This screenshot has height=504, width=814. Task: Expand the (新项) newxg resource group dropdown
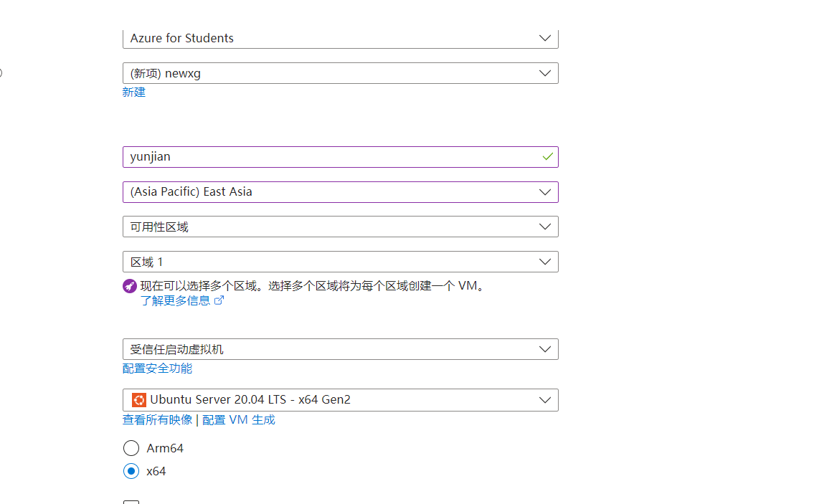coord(340,73)
